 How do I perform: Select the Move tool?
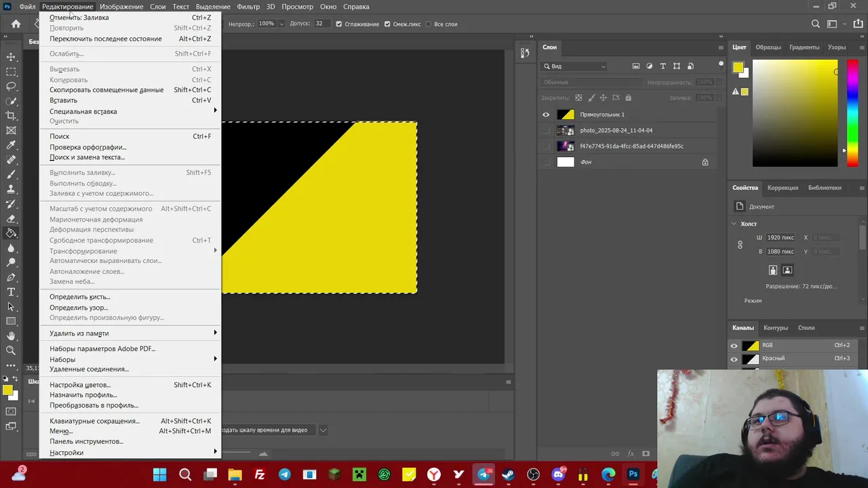point(11,57)
